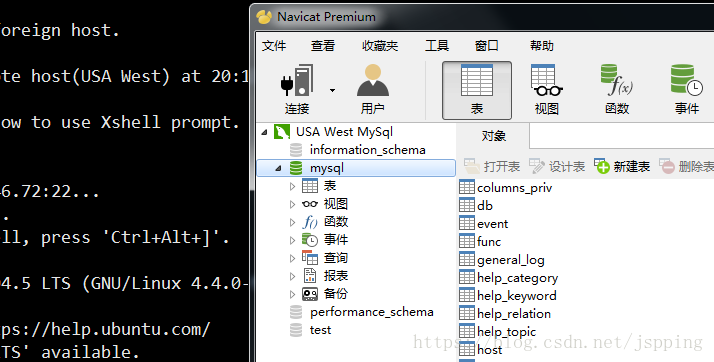The height and width of the screenshot is (362, 714).
Task: Select the columns_priv table
Action: pyautogui.click(x=515, y=188)
